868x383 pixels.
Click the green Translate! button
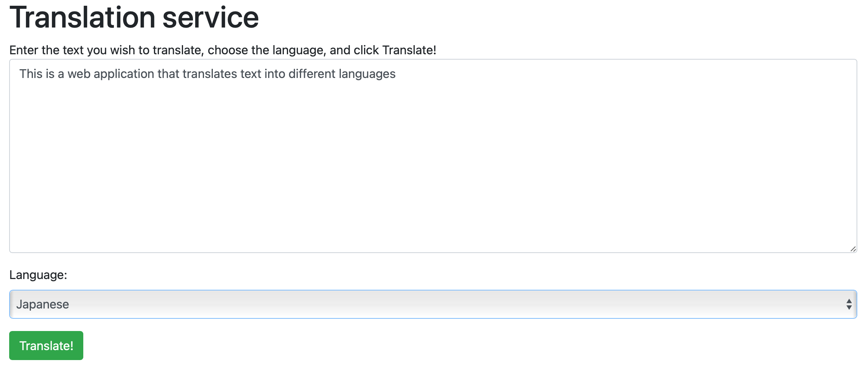click(x=46, y=345)
